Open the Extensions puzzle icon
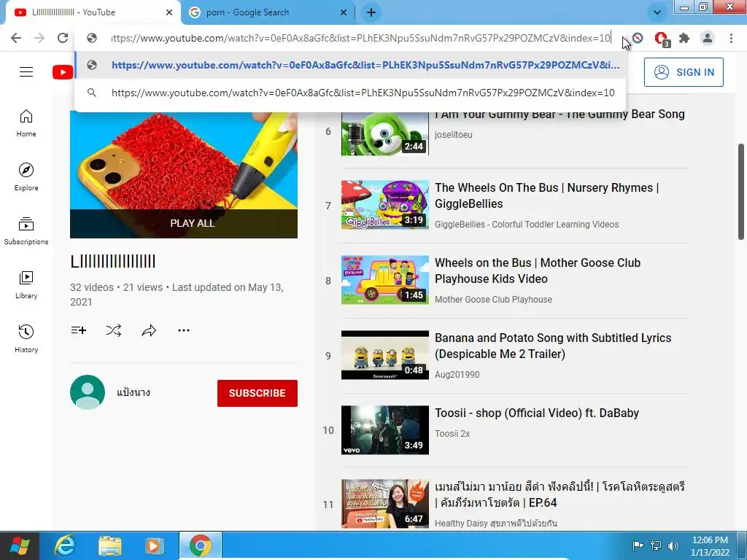The width and height of the screenshot is (747, 560). pos(684,38)
